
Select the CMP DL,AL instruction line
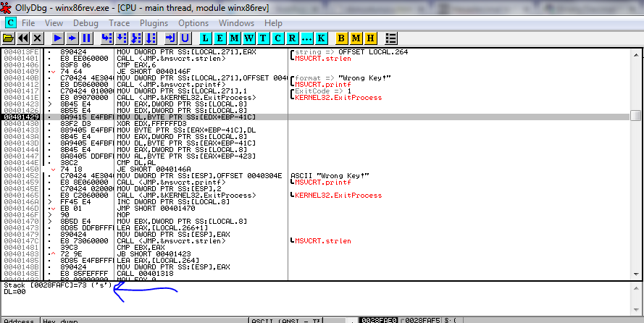click(135, 162)
